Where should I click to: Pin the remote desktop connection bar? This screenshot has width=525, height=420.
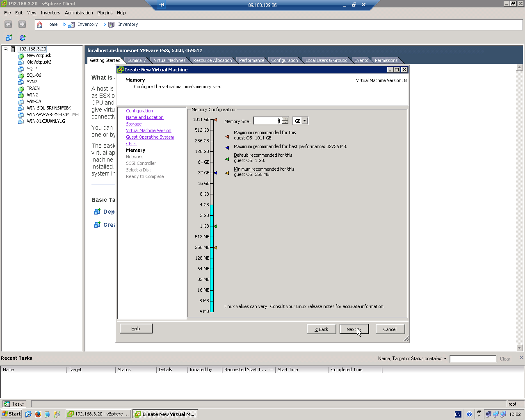click(162, 5)
